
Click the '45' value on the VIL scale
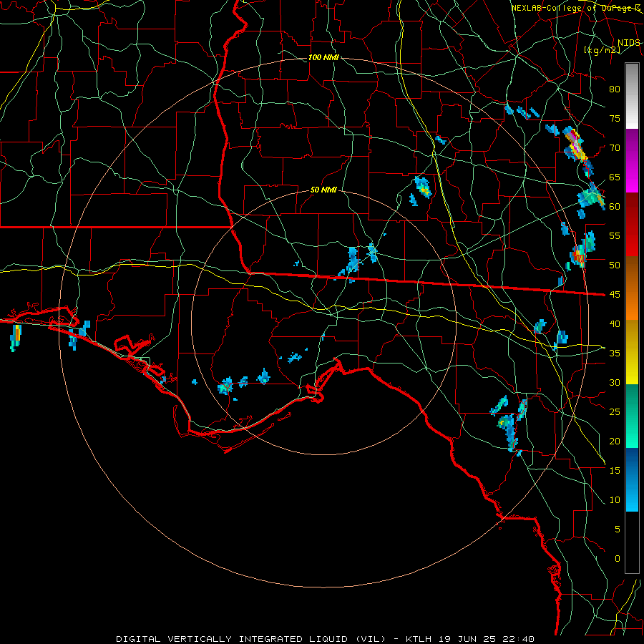615,295
